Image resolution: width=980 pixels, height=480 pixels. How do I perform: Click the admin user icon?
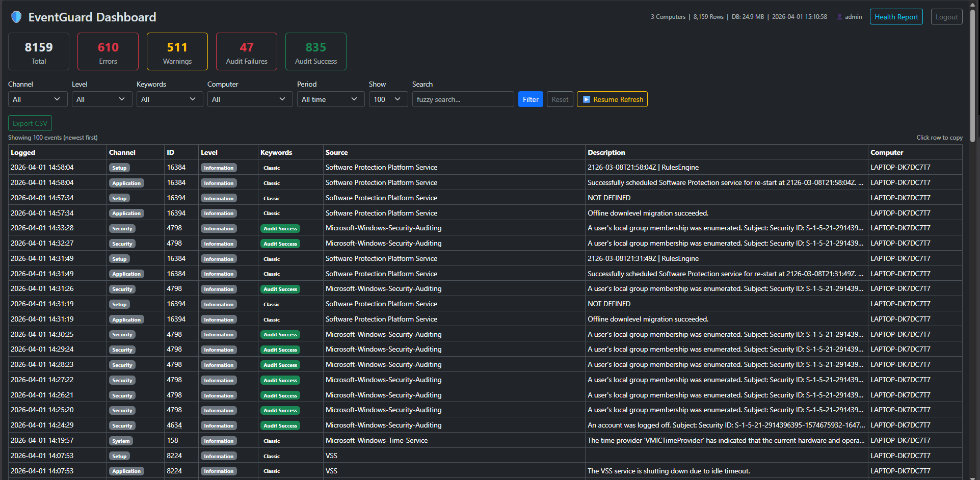coord(839,17)
